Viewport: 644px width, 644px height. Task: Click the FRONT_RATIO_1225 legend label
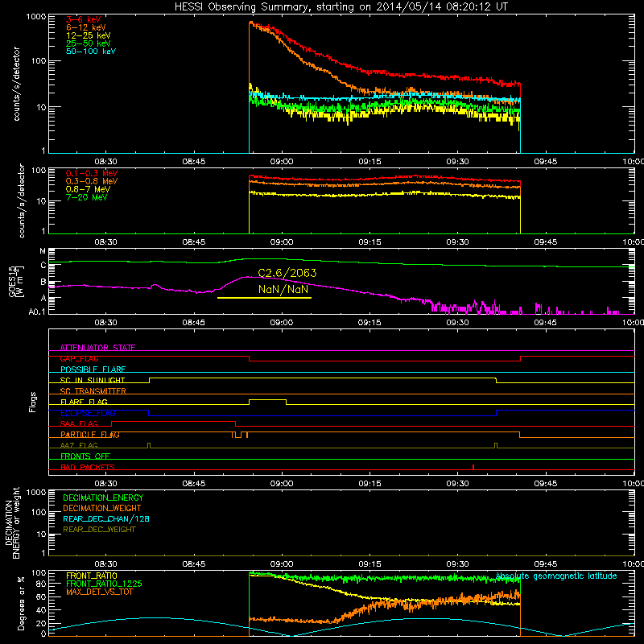104,584
